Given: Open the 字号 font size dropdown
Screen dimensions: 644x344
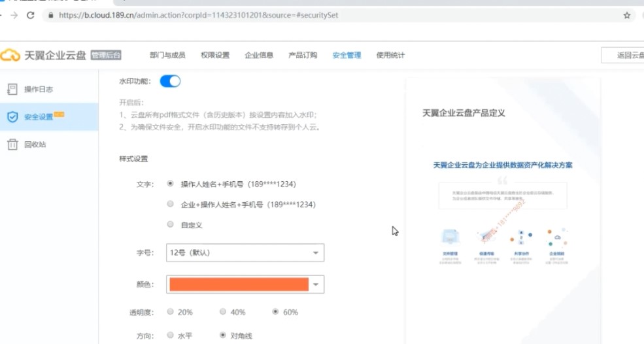Looking at the screenshot, I should pyautogui.click(x=245, y=252).
